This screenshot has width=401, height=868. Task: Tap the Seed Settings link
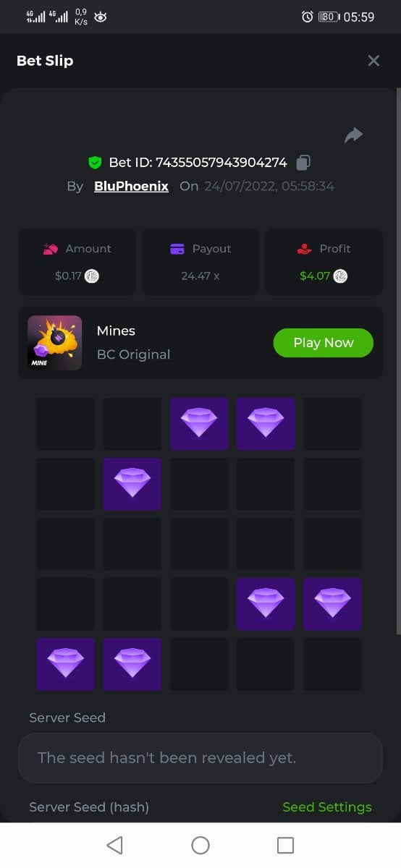click(x=327, y=807)
